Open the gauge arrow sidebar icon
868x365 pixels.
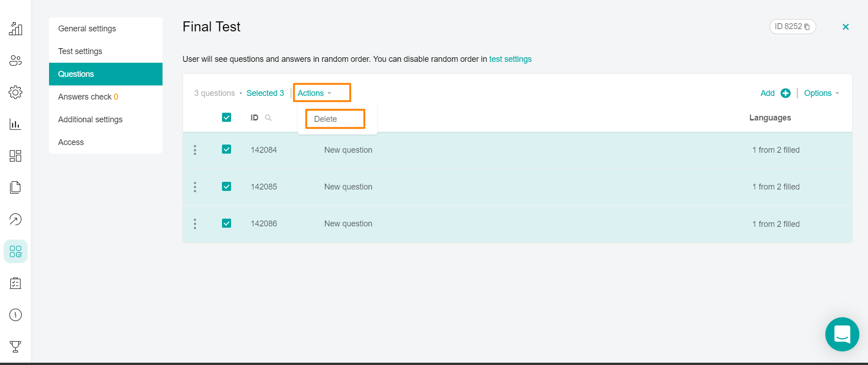15,220
